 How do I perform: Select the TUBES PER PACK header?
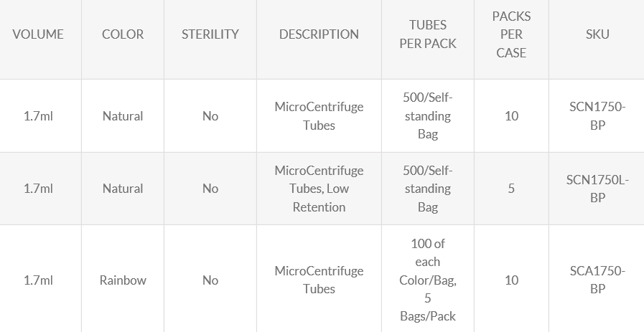(428, 34)
